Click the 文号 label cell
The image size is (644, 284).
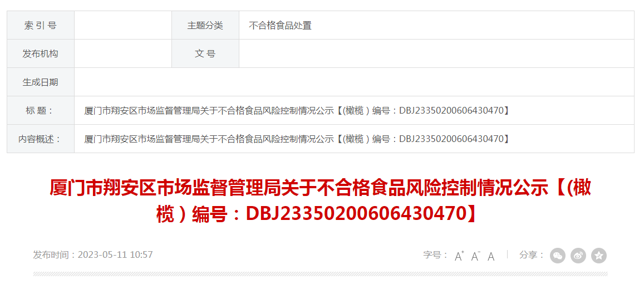click(x=205, y=54)
